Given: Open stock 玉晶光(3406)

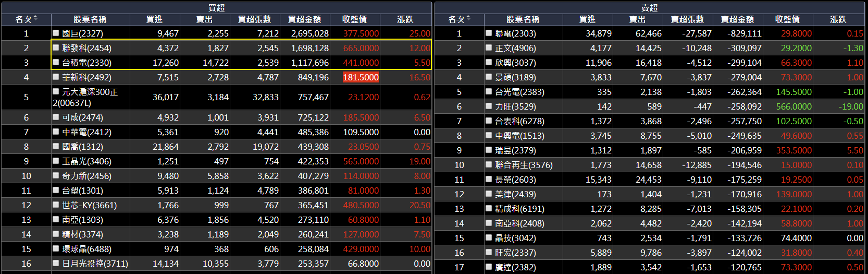Looking at the screenshot, I should coord(86,161).
